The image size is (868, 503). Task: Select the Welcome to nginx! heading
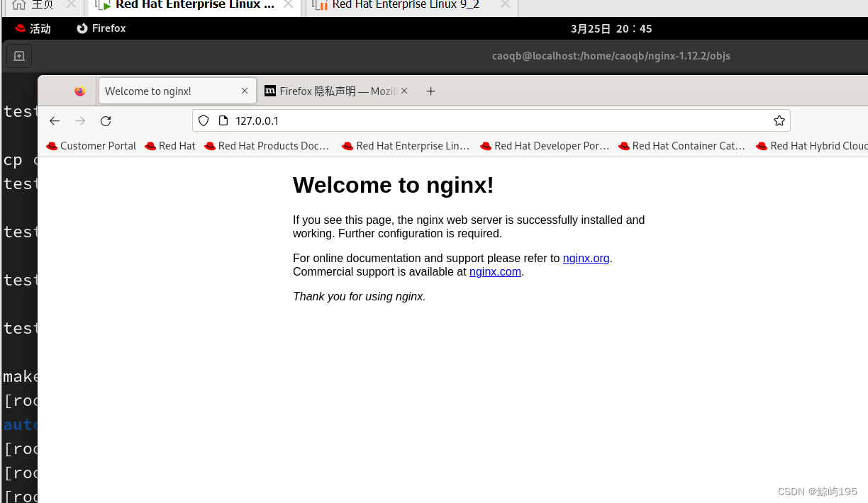(x=393, y=185)
